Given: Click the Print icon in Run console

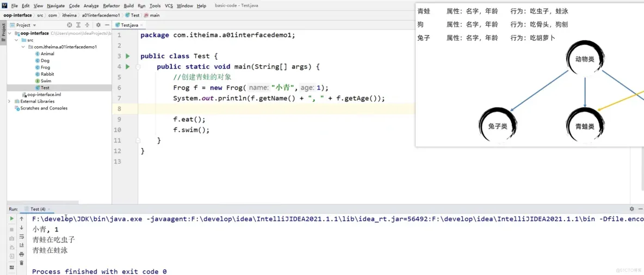Looking at the screenshot, I should click(x=22, y=254).
